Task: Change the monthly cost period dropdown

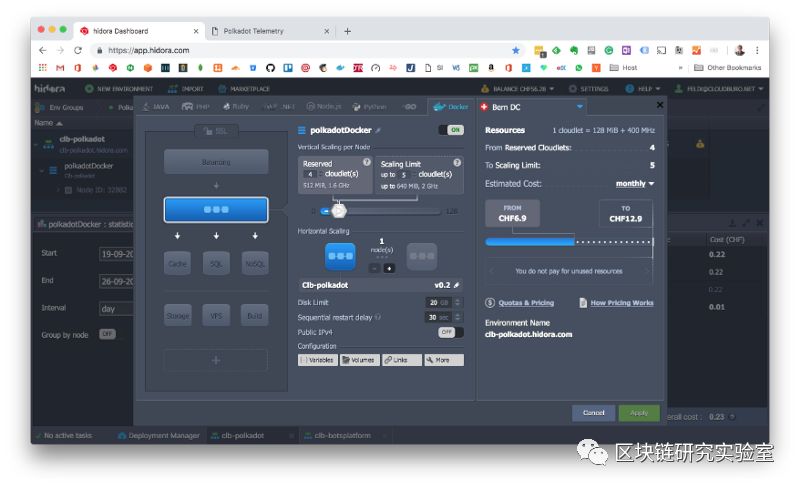Action: coord(635,183)
